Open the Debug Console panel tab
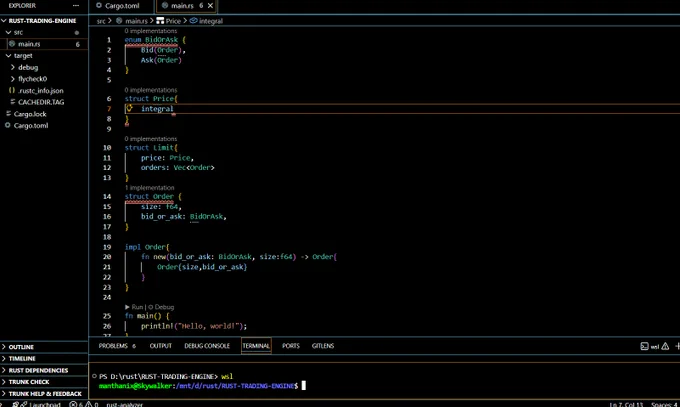This screenshot has height=407, width=680. pyautogui.click(x=207, y=346)
